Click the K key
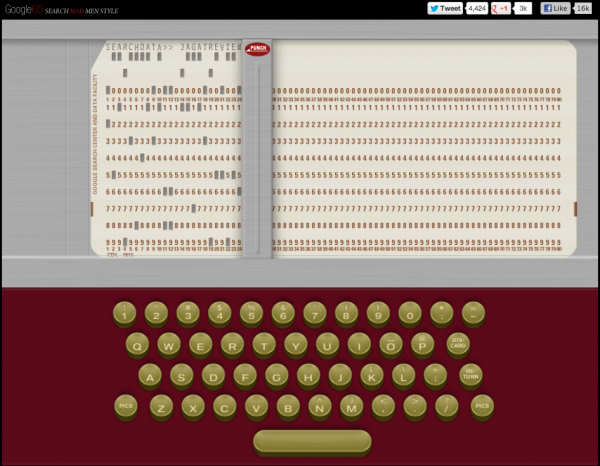Image resolution: width=600 pixels, height=466 pixels. pos(372,376)
